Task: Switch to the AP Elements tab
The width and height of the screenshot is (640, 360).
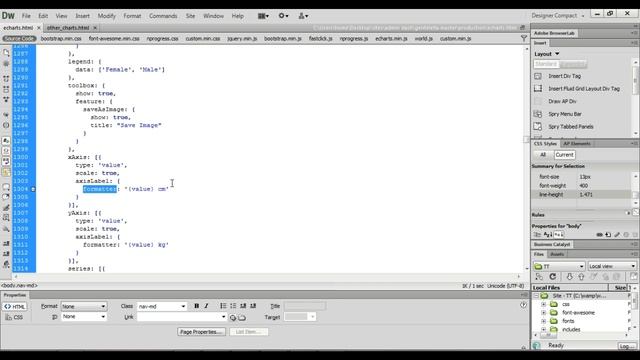Action: pos(577,144)
